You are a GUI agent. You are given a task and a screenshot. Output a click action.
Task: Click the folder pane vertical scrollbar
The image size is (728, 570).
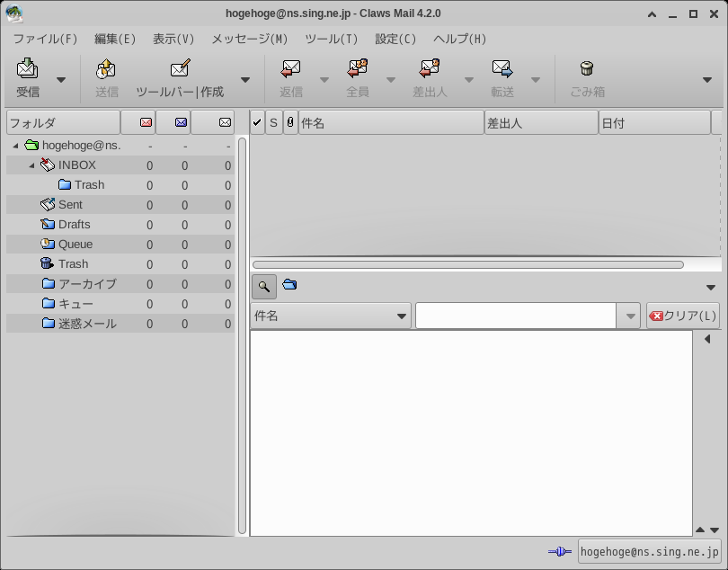pos(242,336)
